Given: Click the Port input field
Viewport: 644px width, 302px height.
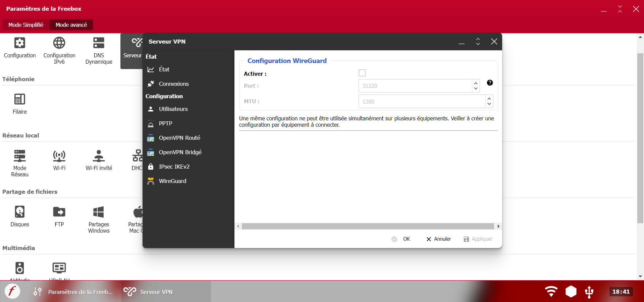Looking at the screenshot, I should [415, 86].
